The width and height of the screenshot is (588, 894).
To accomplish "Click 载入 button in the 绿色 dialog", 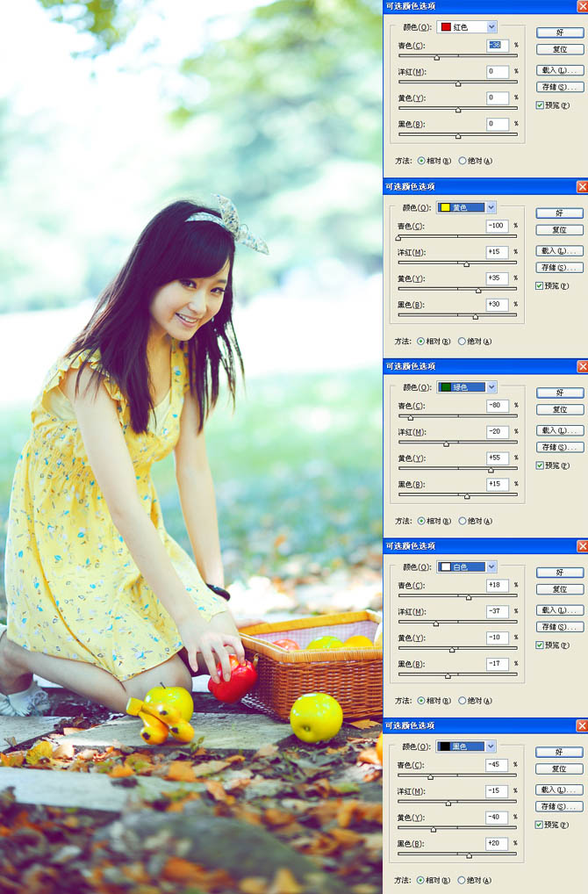I will click(x=559, y=430).
